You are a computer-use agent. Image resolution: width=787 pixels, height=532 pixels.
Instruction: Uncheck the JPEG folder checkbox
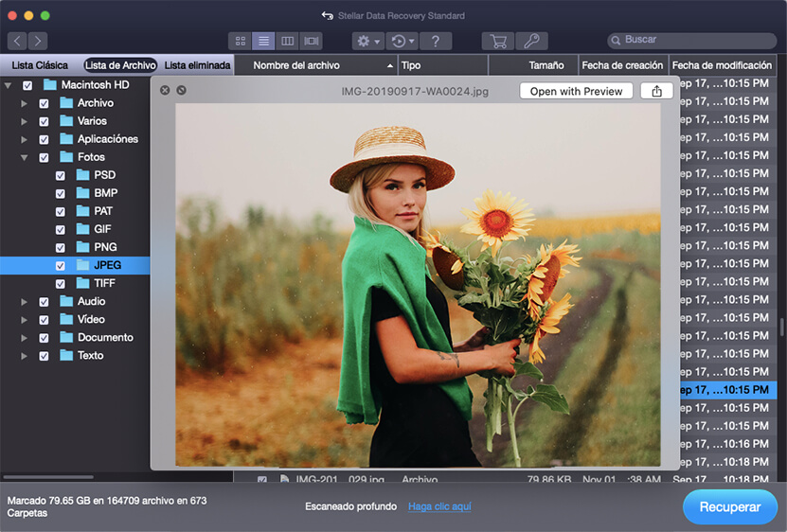pos(61,266)
